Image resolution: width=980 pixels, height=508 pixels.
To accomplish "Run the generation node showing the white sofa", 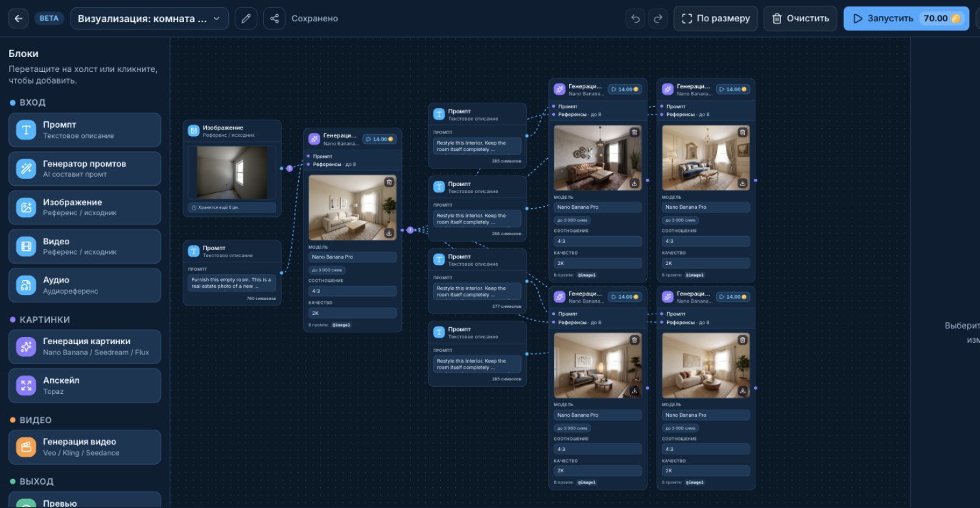I will 380,139.
